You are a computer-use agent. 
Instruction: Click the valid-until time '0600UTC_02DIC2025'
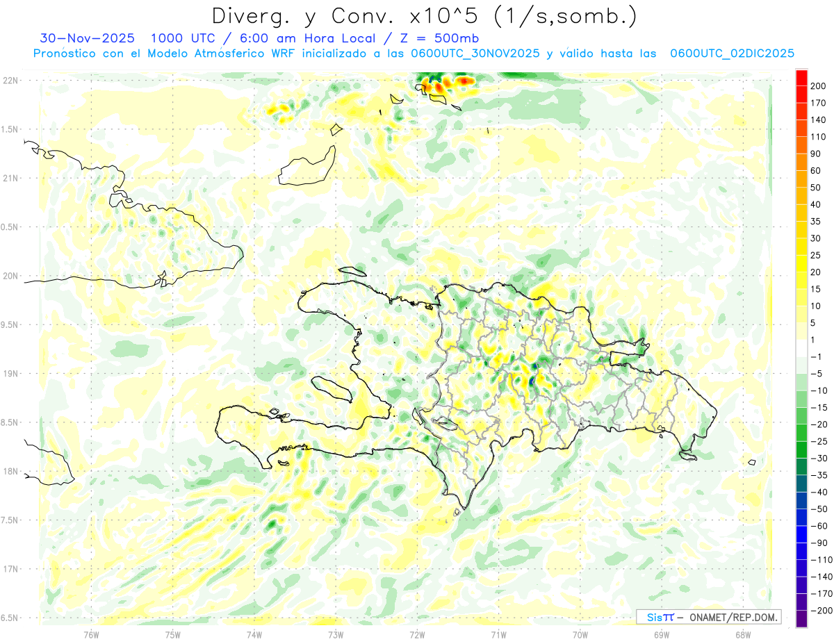click(x=732, y=53)
